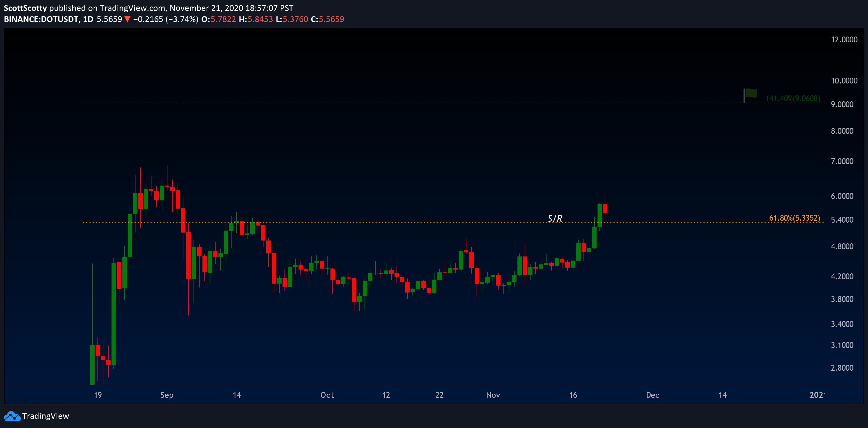Click the close value C:5.5659
The height and width of the screenshot is (428, 868).
click(328, 19)
